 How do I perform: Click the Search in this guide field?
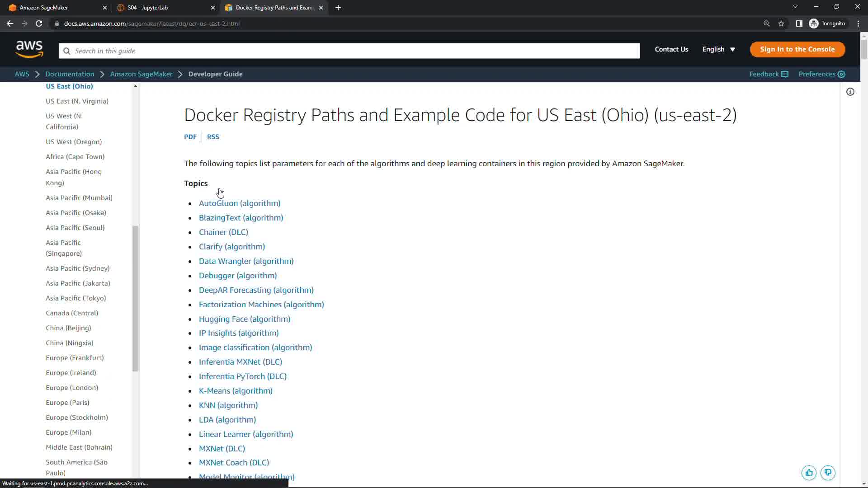pyautogui.click(x=349, y=51)
